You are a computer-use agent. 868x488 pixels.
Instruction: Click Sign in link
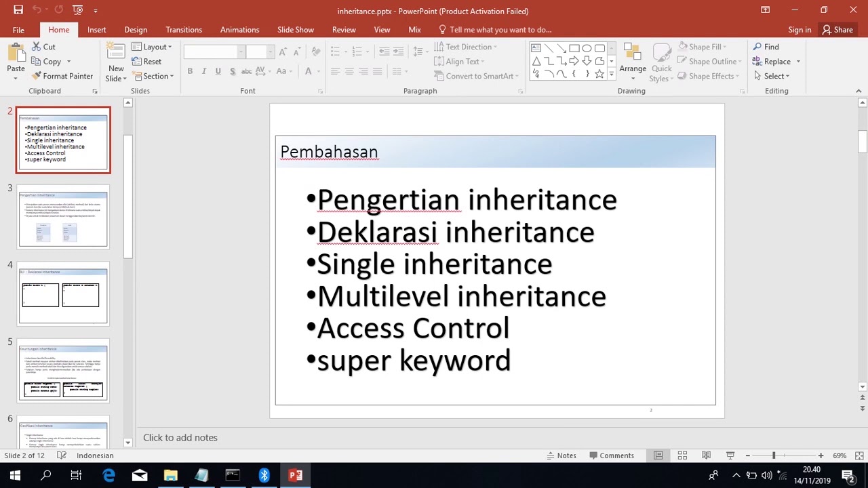[800, 30]
